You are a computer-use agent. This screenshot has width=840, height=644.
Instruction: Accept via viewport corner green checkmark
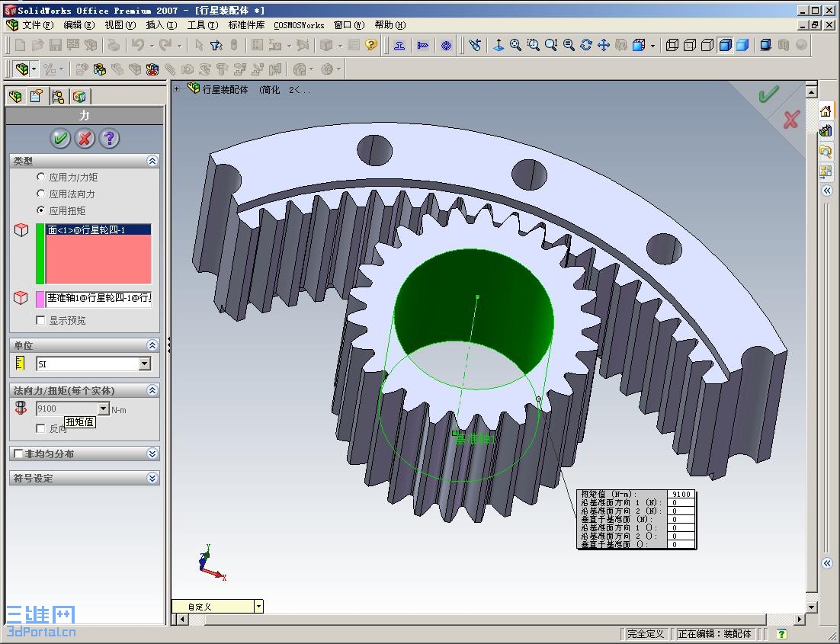click(768, 95)
